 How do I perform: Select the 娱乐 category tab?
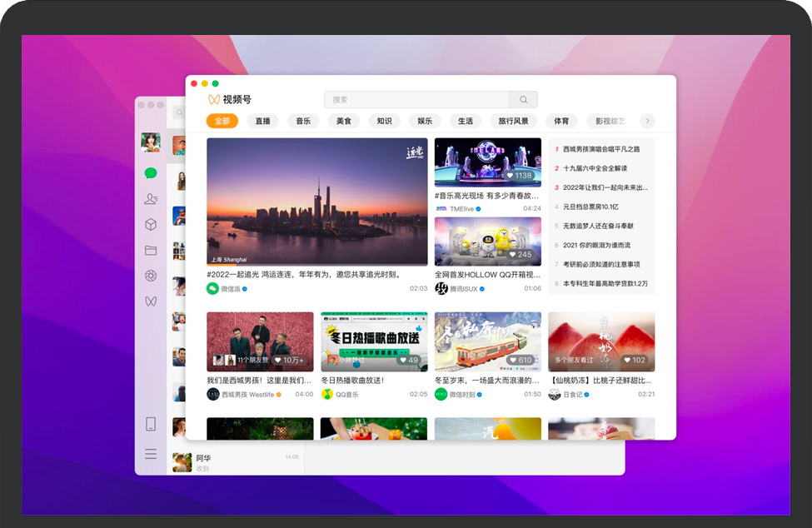(425, 121)
